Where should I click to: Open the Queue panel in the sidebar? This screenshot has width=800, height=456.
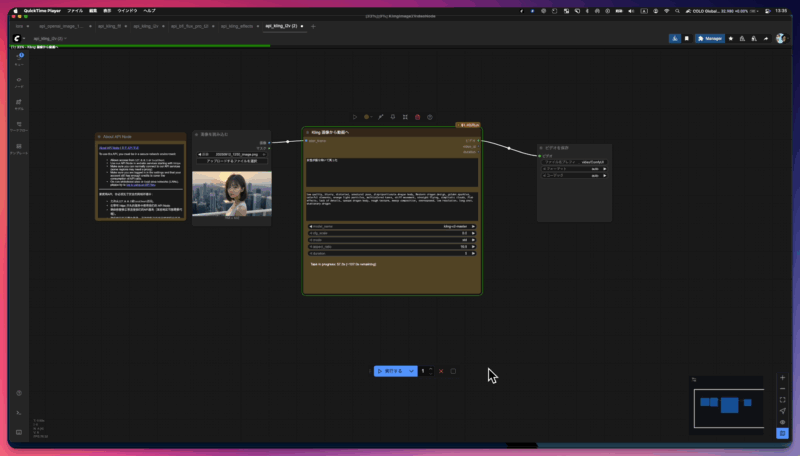pyautogui.click(x=19, y=58)
